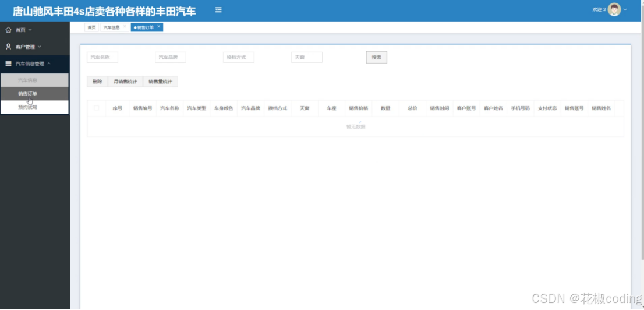The width and height of the screenshot is (644, 310).
Task: Open the user dropdown arrow next to avatar
Action: [x=625, y=9]
